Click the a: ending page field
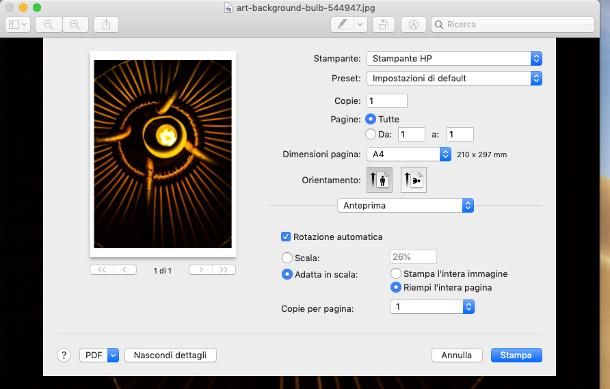The height and width of the screenshot is (389, 610). tap(460, 135)
